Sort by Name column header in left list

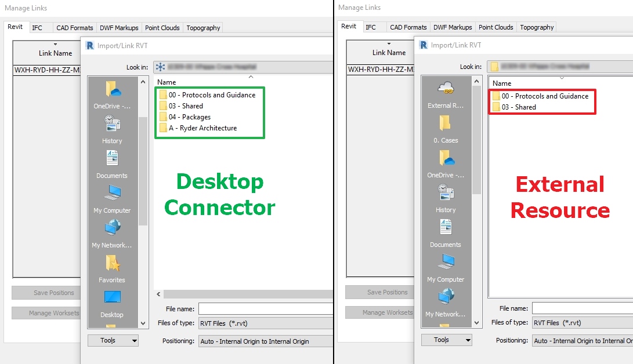[x=167, y=82]
